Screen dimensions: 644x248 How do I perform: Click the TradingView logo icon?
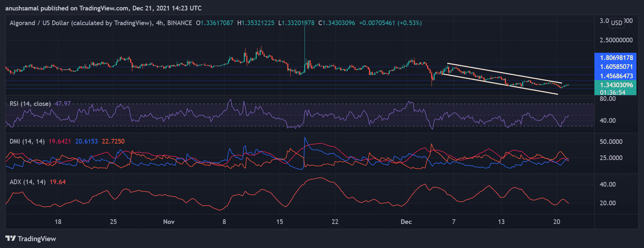tap(10, 238)
